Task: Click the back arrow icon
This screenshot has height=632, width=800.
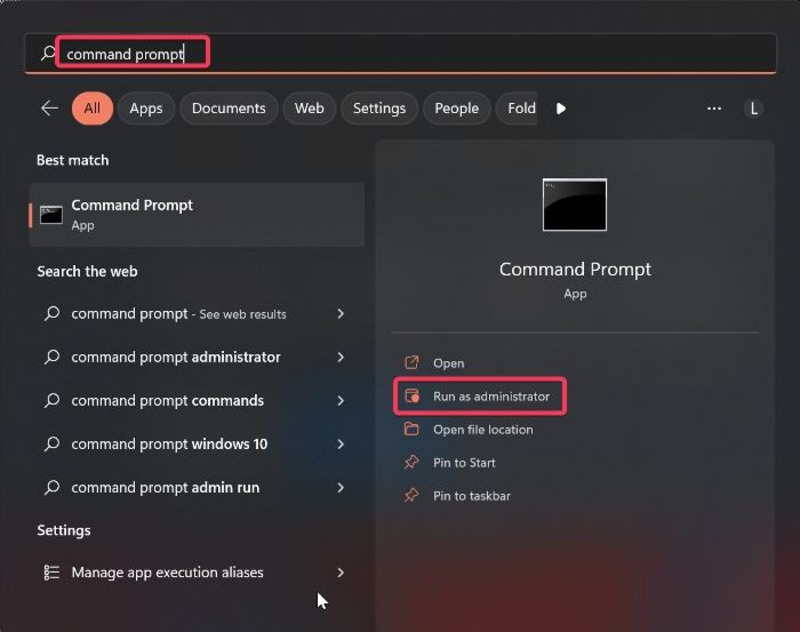Action: pos(49,108)
